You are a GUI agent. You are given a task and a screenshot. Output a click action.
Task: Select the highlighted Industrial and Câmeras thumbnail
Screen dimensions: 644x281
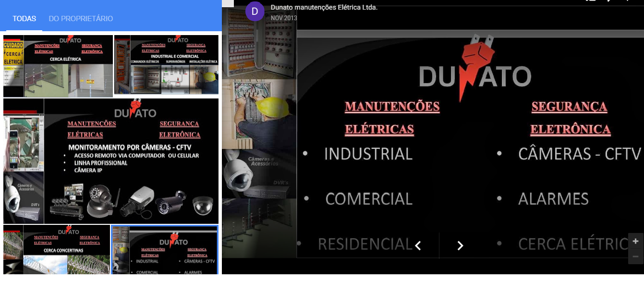165,250
